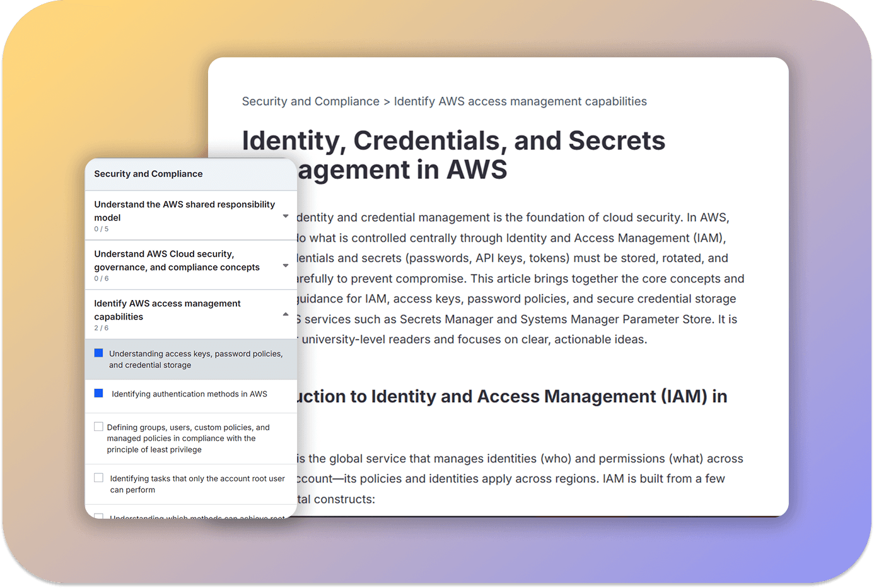Click the Security and Compliance sidebar header
Screen dimensions: 874x588
[x=148, y=174]
